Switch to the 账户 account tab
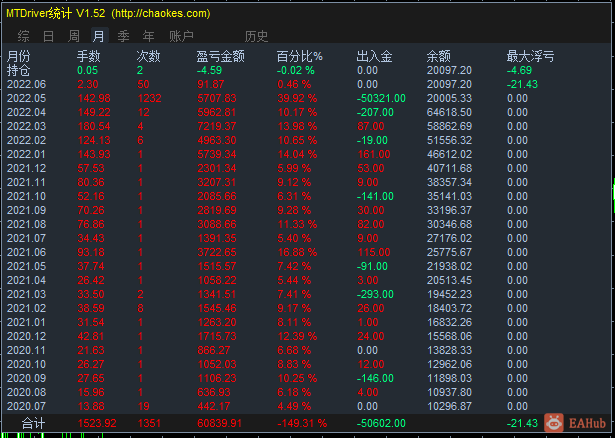 (182, 36)
